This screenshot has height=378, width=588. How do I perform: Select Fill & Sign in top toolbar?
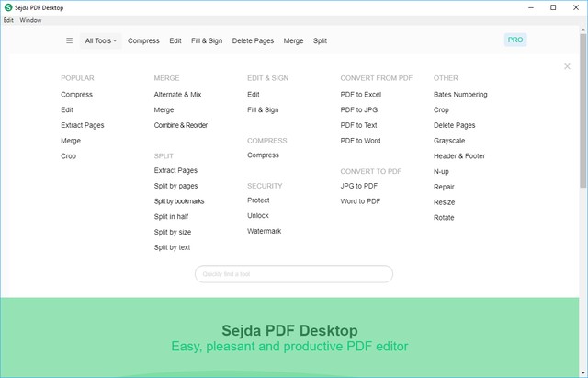coord(208,40)
